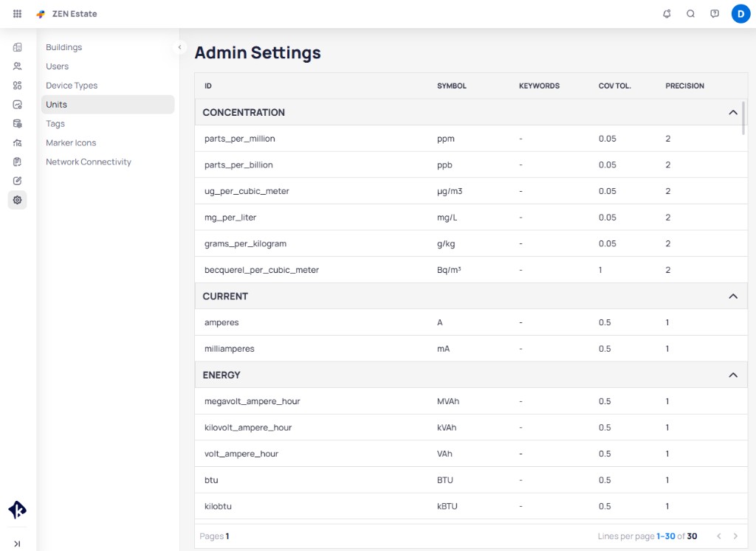Collapse the ENERGY group
The width and height of the screenshot is (756, 551).
coord(733,375)
